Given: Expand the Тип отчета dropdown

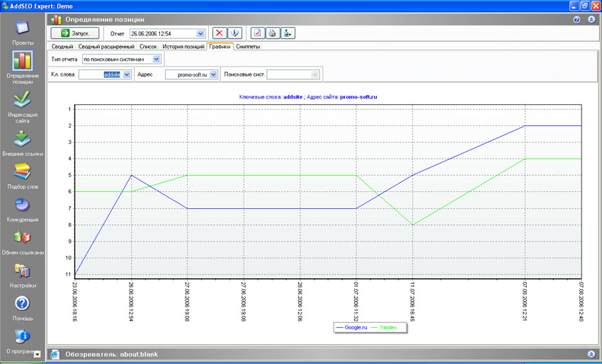Looking at the screenshot, I should tap(157, 59).
